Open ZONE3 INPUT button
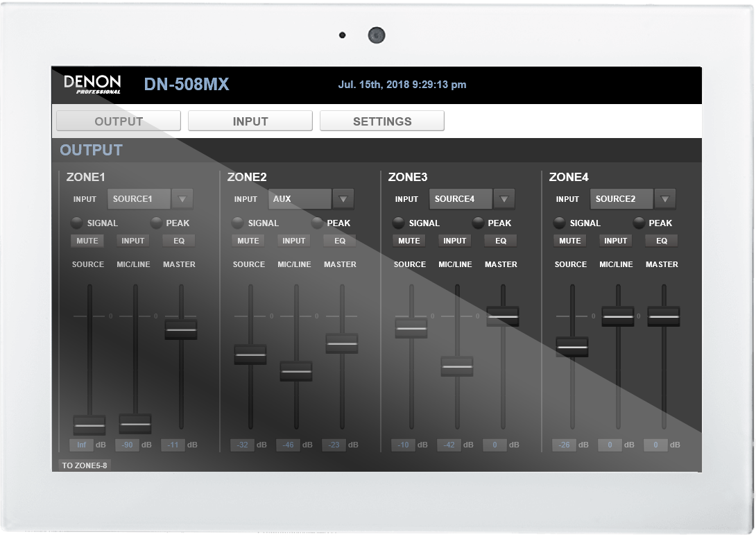Screen dimensions: 756x539 point(455,241)
